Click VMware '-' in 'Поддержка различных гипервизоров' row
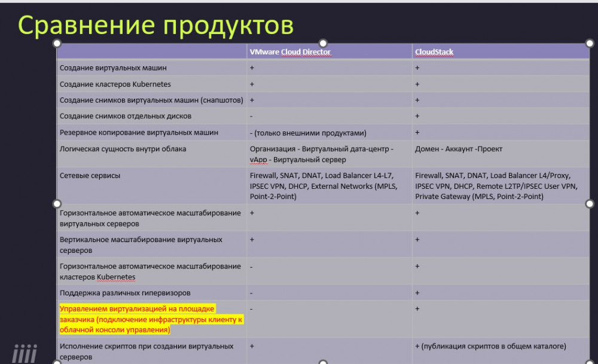The height and width of the screenshot is (364, 598). coord(251,293)
